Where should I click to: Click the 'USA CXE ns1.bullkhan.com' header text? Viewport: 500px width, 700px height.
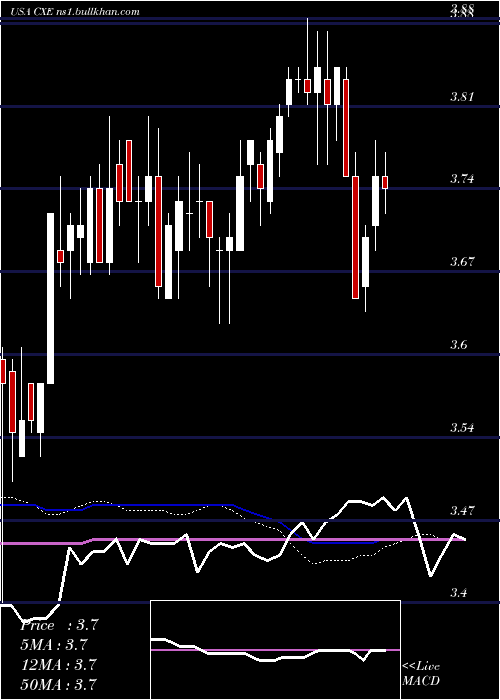pyautogui.click(x=75, y=12)
